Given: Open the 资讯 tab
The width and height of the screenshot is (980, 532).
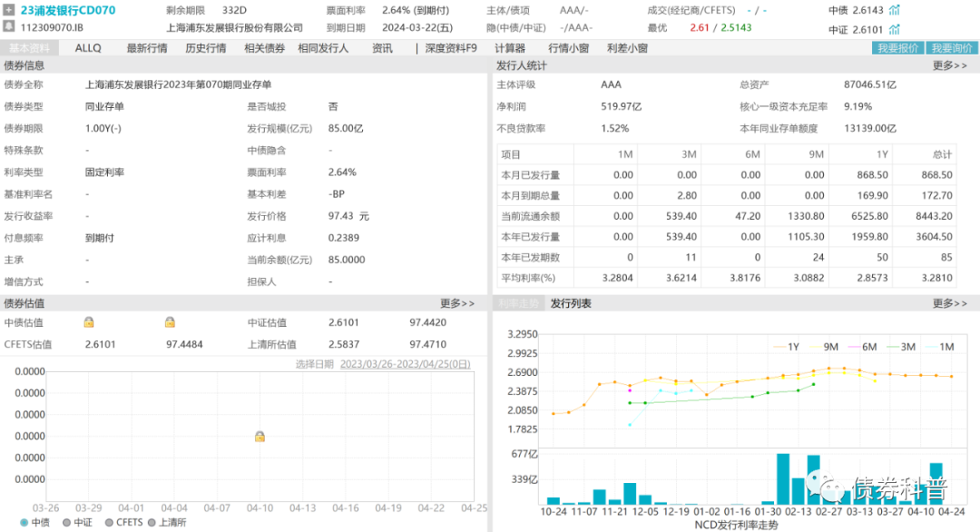Looking at the screenshot, I should [x=382, y=48].
